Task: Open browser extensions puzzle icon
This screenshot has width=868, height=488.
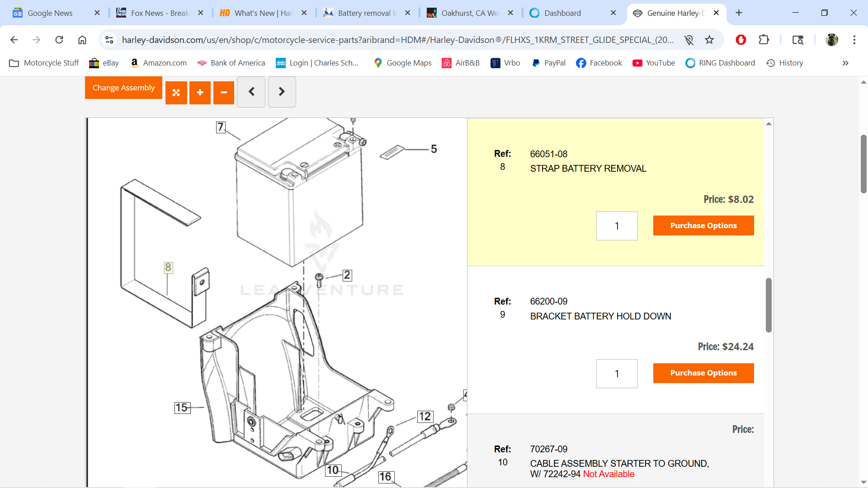Action: click(764, 40)
